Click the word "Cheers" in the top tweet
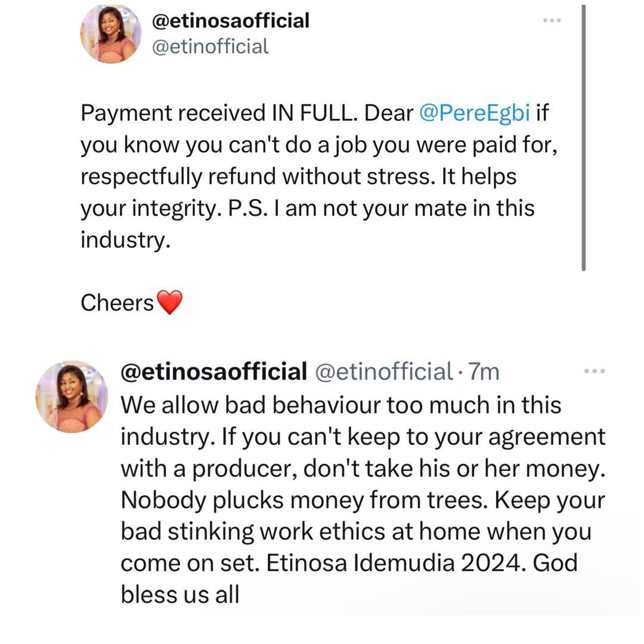This screenshot has height=644, width=644. coord(117,303)
